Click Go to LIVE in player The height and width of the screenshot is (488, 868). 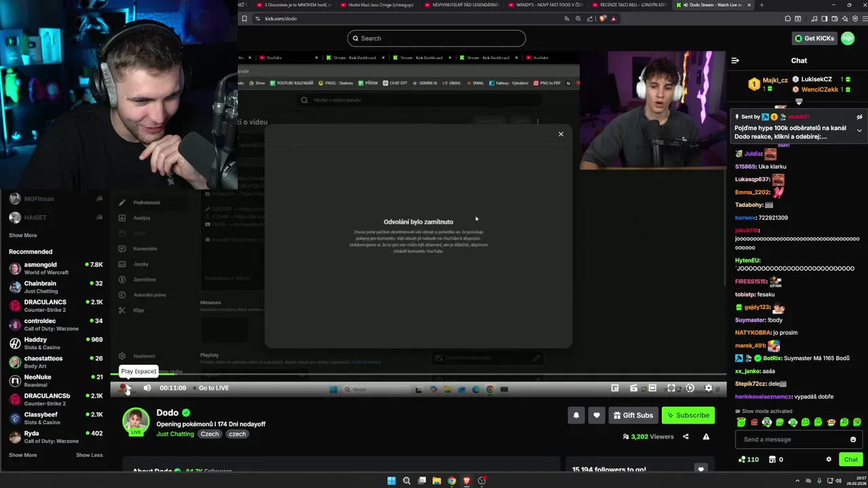(x=214, y=388)
